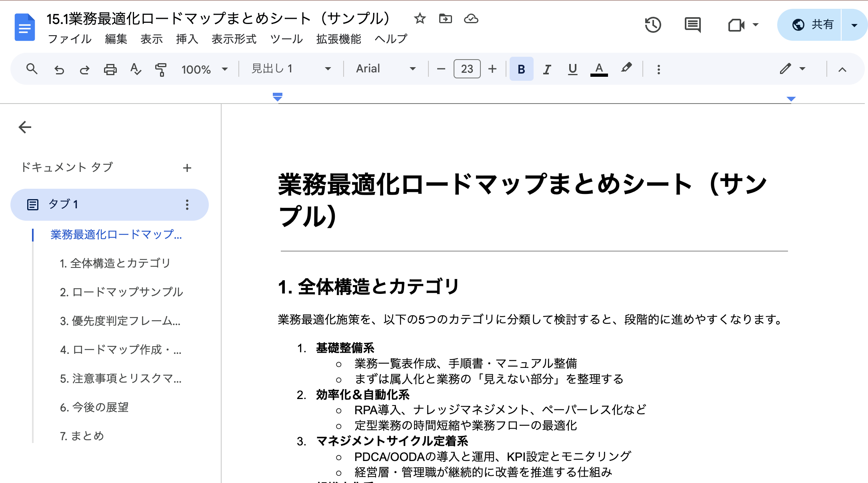Viewport: 868px width, 483px height.
Task: Jump to heading 2. ロードマップサンプル
Action: click(121, 292)
